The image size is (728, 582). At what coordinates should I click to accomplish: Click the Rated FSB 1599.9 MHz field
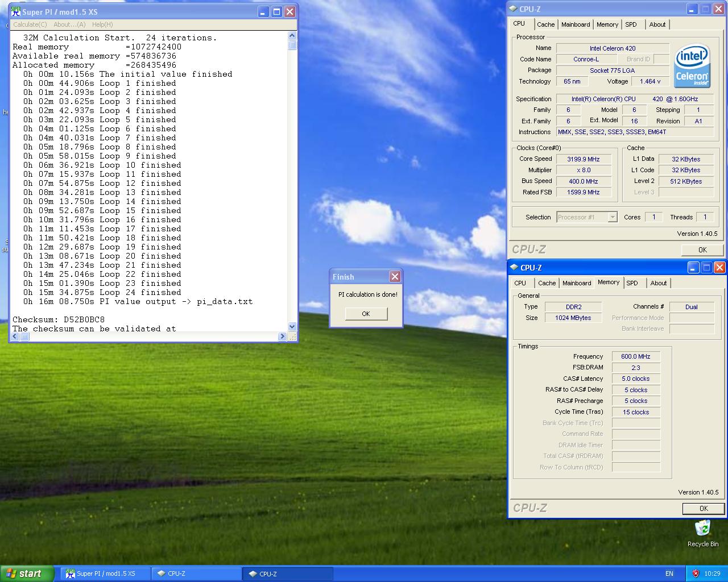[584, 192]
